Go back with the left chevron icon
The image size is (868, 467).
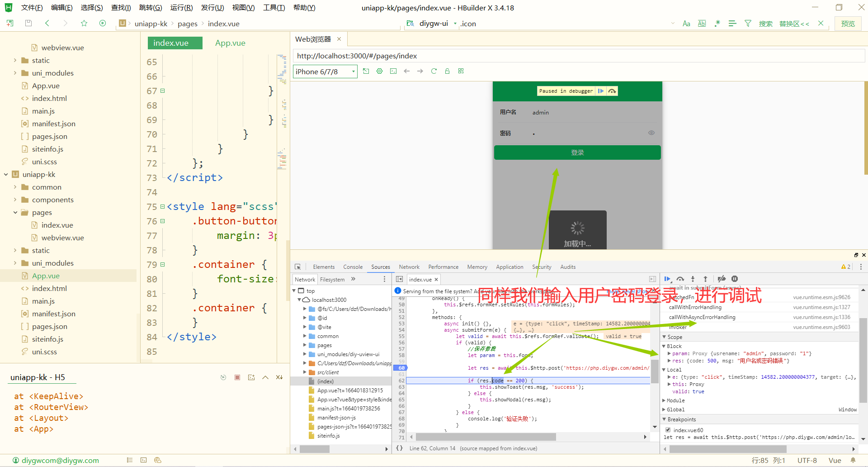pyautogui.click(x=47, y=23)
